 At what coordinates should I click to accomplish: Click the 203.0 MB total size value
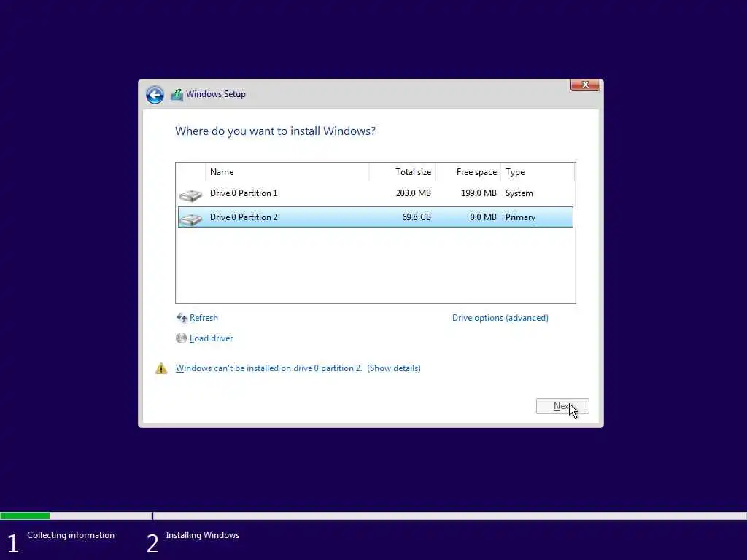click(x=413, y=193)
